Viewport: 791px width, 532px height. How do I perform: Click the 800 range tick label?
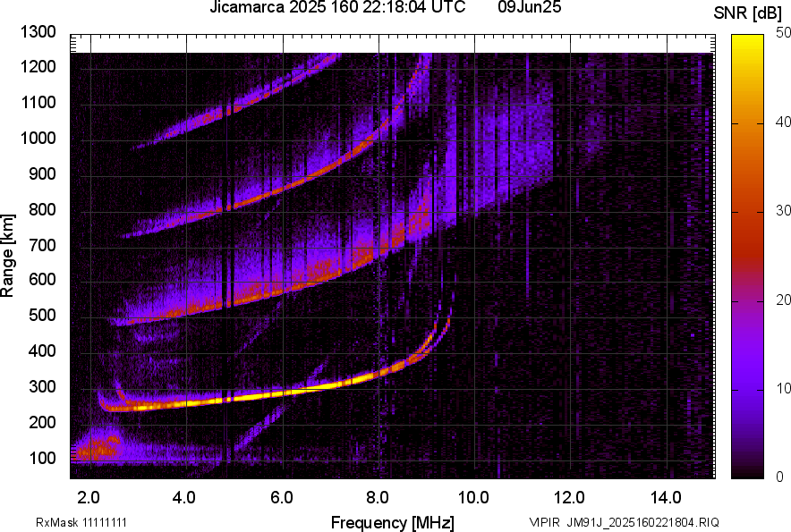[x=42, y=208]
